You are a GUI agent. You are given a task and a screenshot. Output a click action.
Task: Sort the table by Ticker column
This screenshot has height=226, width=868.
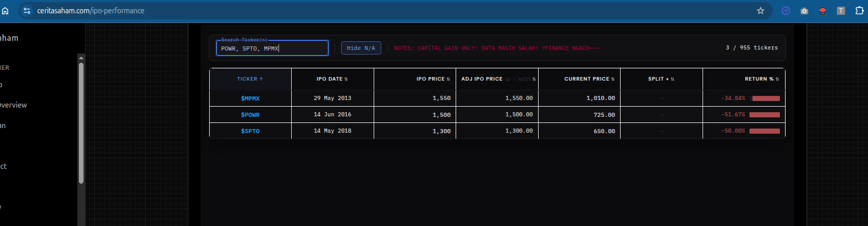(x=250, y=79)
